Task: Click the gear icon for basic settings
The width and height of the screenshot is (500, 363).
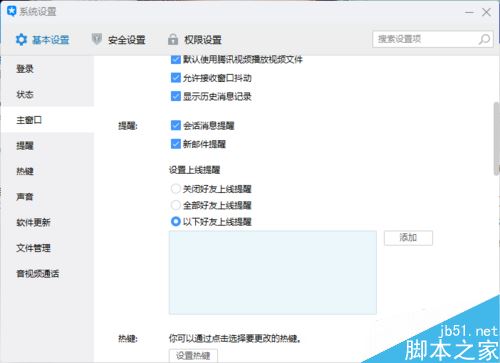Action: pos(21,40)
